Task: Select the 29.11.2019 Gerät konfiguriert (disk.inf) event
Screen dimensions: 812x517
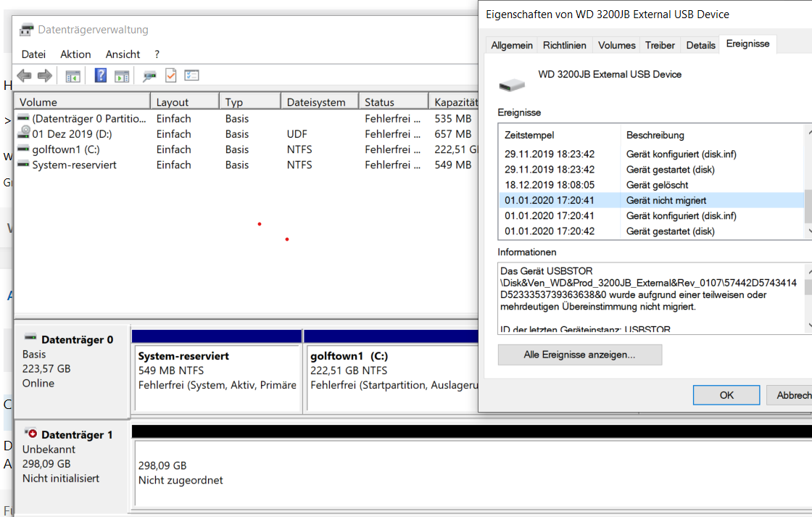Action: [x=652, y=154]
